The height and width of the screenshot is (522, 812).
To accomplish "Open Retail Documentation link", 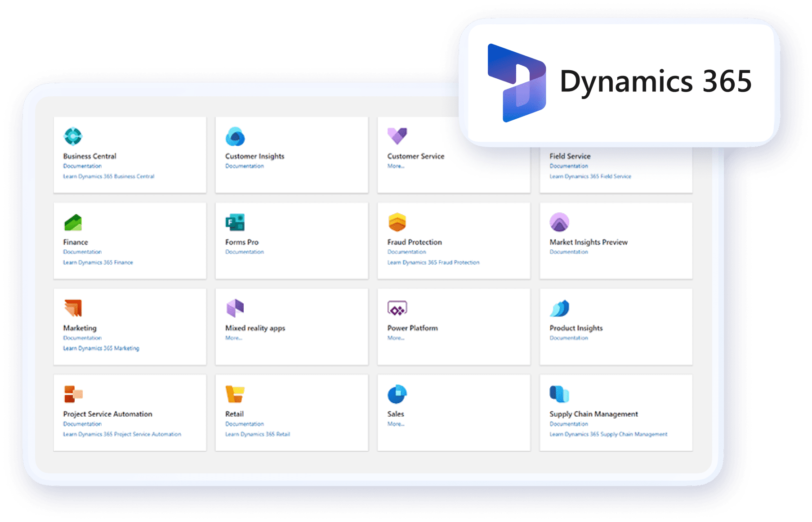I will pyautogui.click(x=245, y=424).
